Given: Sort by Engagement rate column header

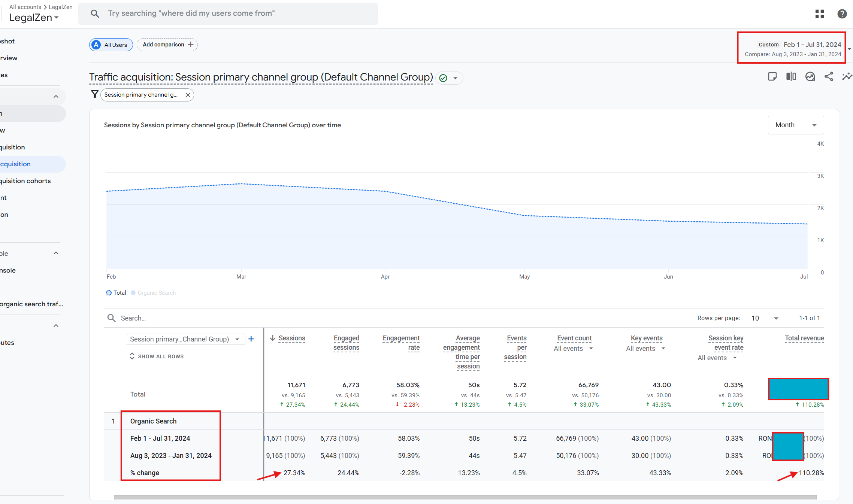Looking at the screenshot, I should coord(401,343).
